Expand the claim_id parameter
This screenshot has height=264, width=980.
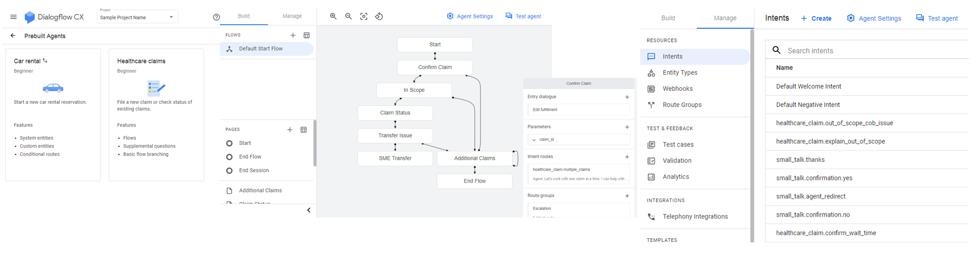tap(534, 140)
